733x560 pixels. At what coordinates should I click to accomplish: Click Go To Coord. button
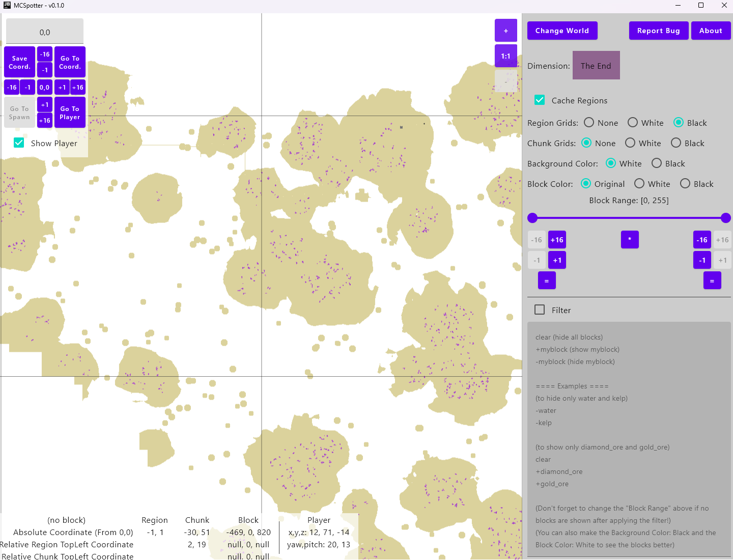70,62
